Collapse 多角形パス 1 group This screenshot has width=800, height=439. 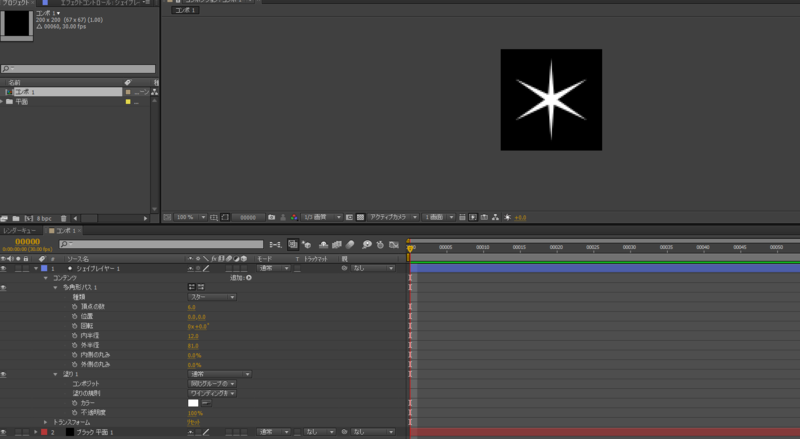(55, 288)
